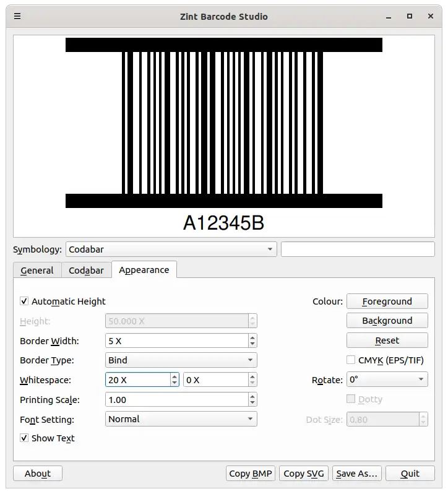Click the Foreground colour button

click(387, 301)
